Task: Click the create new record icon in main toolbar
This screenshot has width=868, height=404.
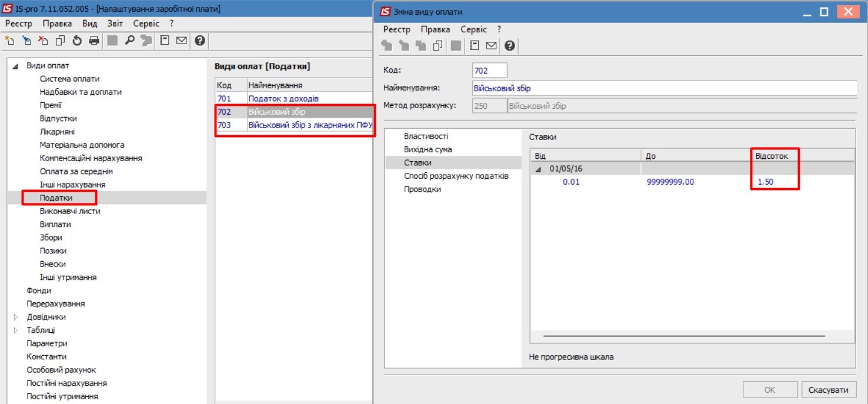Action: [9, 41]
